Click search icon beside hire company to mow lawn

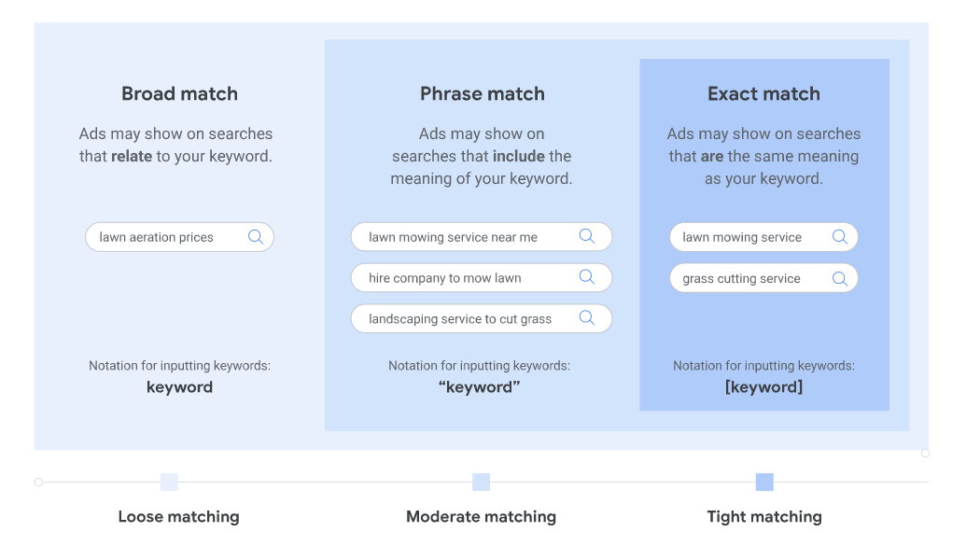(586, 277)
